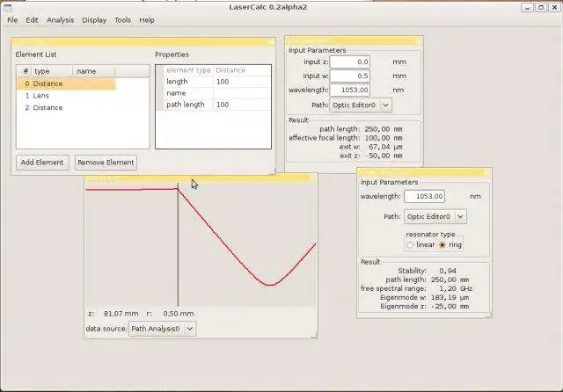This screenshot has height=392, width=563.
Task: Click the effective focal length result value
Action: (x=384, y=138)
